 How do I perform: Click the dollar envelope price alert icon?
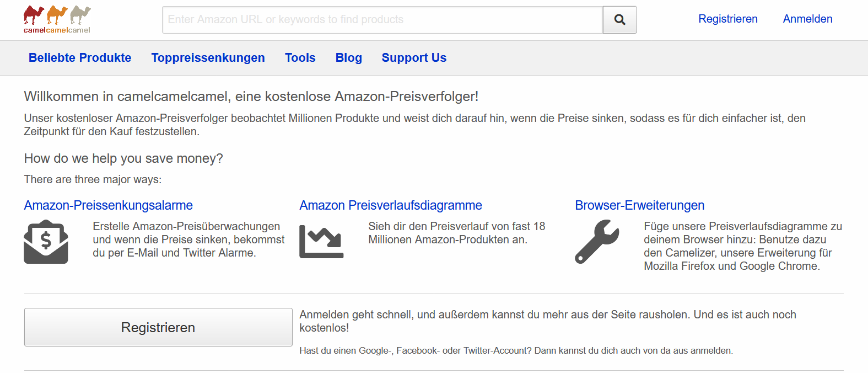pos(46,242)
